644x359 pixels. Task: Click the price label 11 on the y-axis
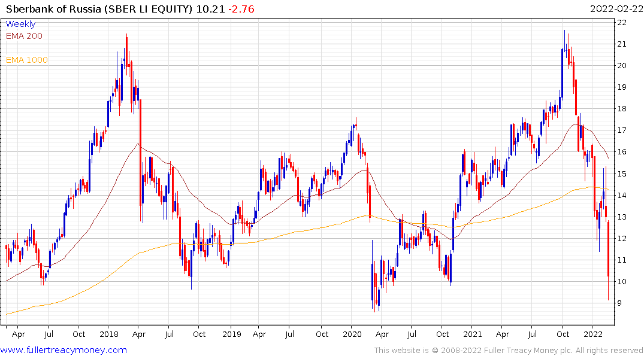[x=622, y=260]
